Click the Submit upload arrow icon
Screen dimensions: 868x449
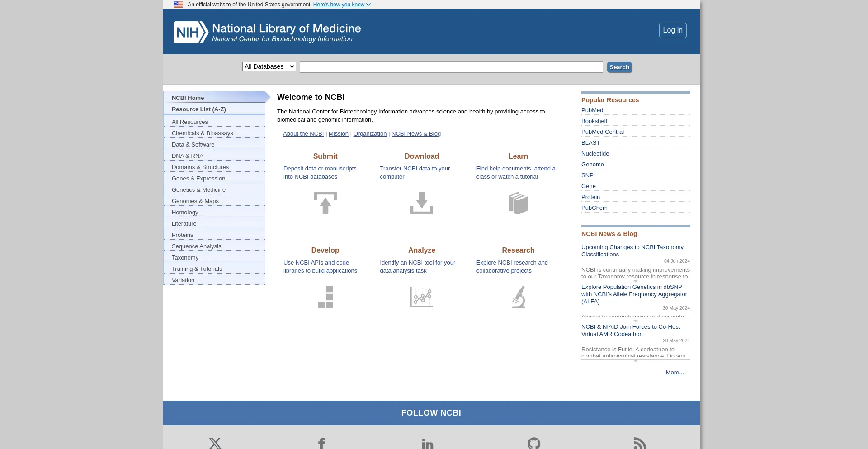pyautogui.click(x=325, y=203)
